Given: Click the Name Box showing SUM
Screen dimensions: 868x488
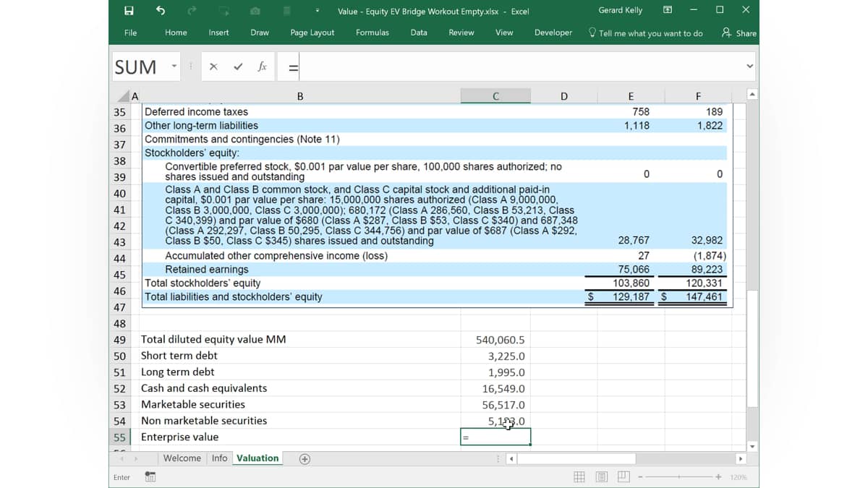Looking at the screenshot, I should [x=136, y=67].
